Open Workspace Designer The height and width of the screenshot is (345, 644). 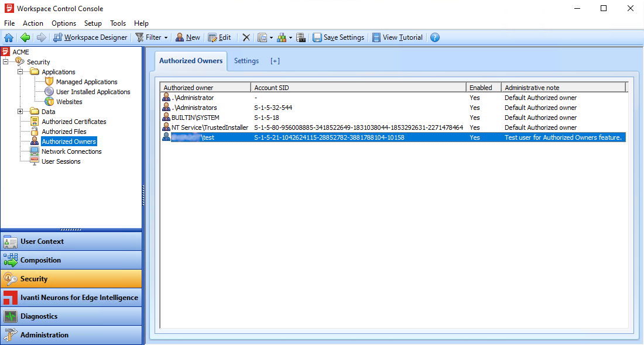[90, 38]
